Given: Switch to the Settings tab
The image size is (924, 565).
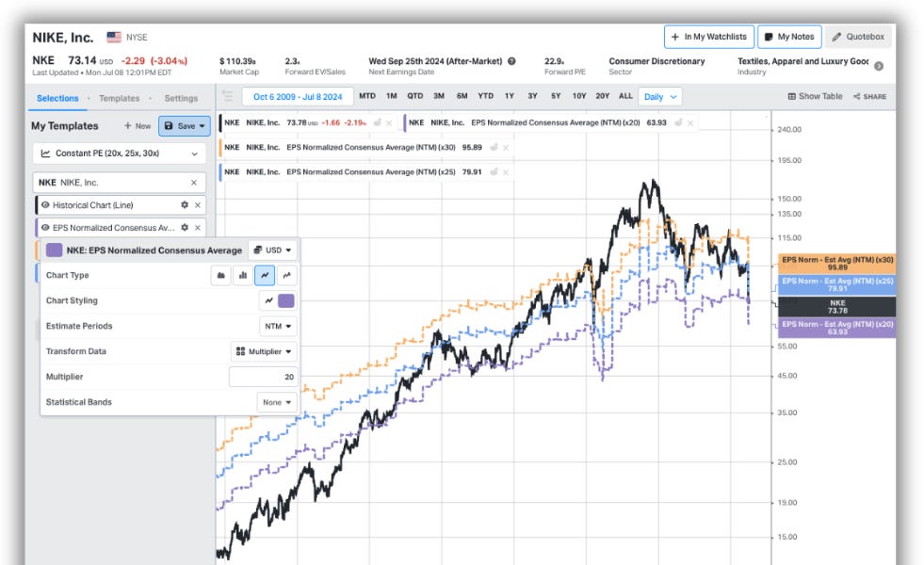Looking at the screenshot, I should [181, 98].
